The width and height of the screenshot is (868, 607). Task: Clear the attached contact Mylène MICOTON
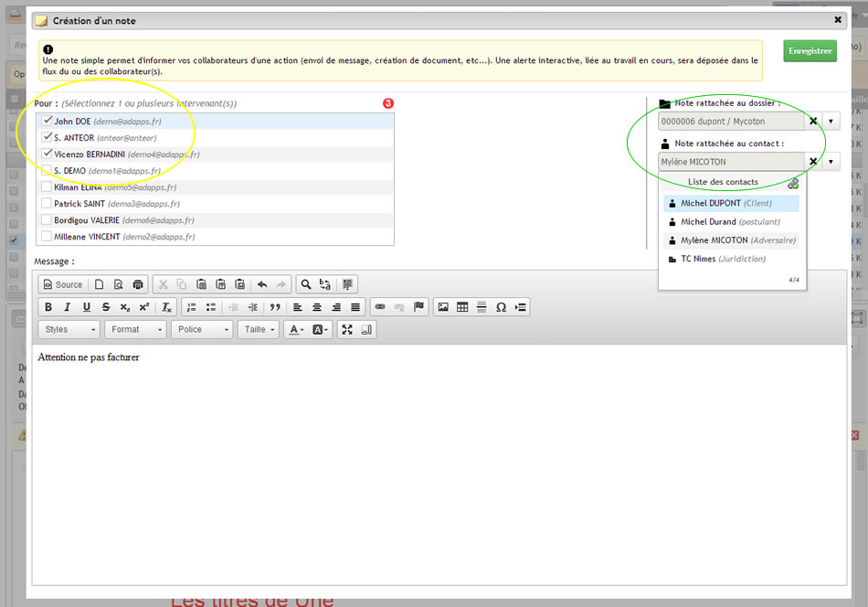[x=813, y=162]
